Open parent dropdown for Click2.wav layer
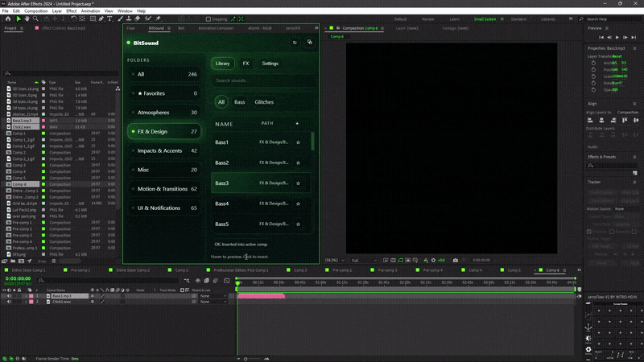Screen dimensions: 644x362 tap(213, 302)
